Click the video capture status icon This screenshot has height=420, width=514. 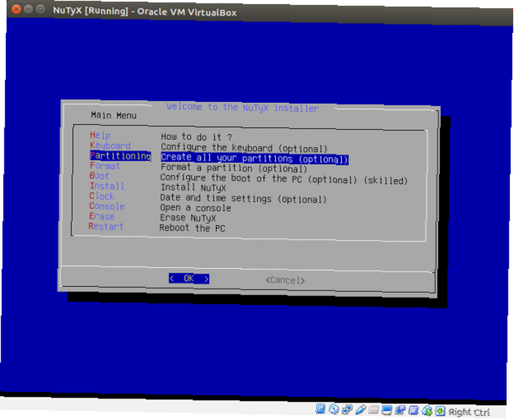tap(400, 410)
